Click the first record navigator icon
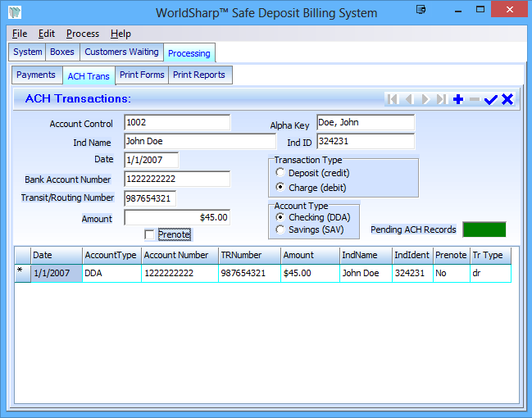The image size is (532, 418). [393, 99]
